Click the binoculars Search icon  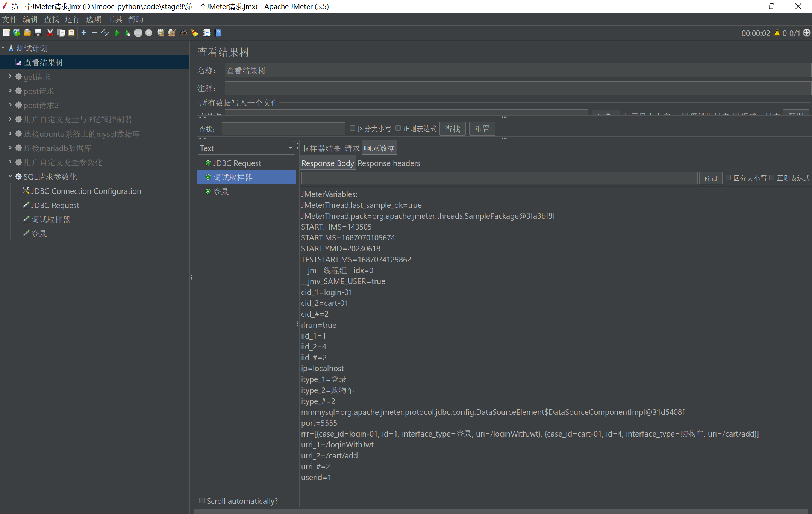[184, 33]
